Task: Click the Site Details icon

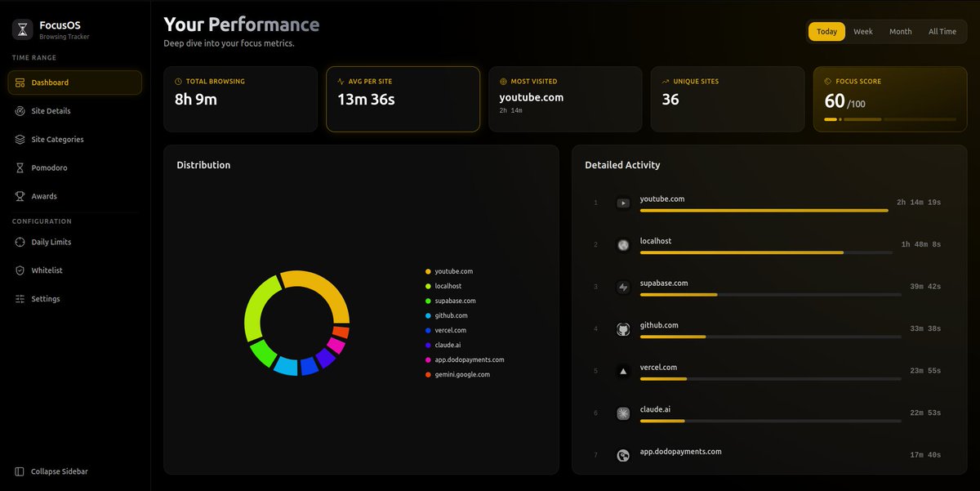Action: tap(20, 111)
